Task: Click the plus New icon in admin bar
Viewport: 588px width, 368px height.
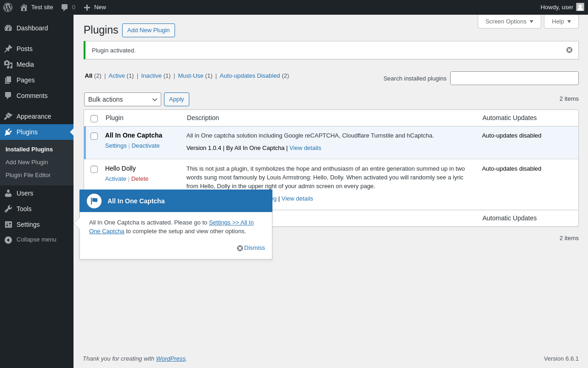Action: pyautogui.click(x=87, y=7)
